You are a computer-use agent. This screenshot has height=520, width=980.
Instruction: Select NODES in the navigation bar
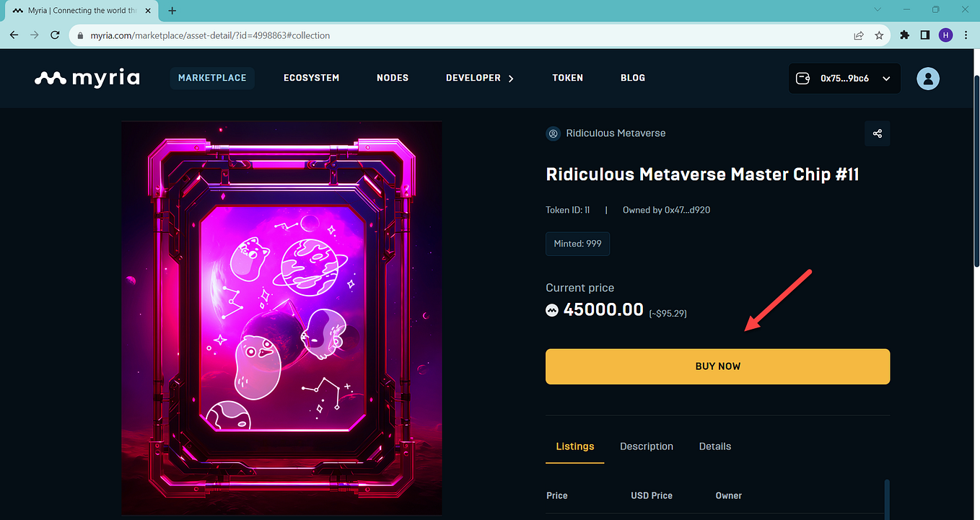click(x=392, y=78)
